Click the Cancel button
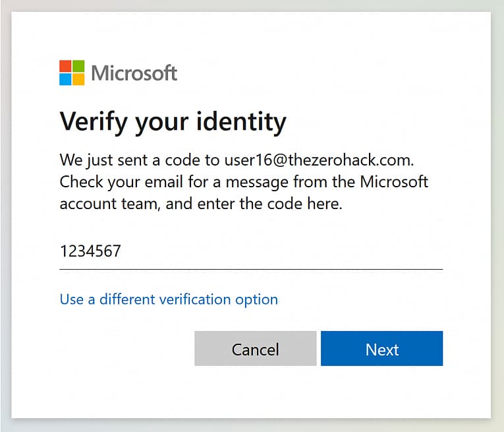This screenshot has width=504, height=432. (255, 348)
